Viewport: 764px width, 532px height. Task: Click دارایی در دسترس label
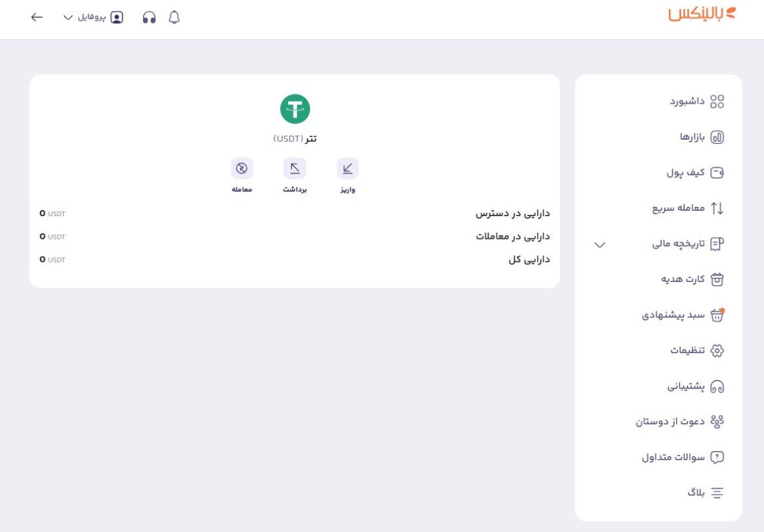(512, 213)
